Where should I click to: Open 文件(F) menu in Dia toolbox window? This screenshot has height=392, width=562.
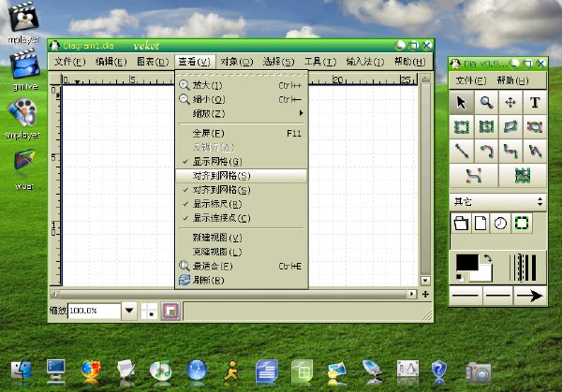(471, 80)
